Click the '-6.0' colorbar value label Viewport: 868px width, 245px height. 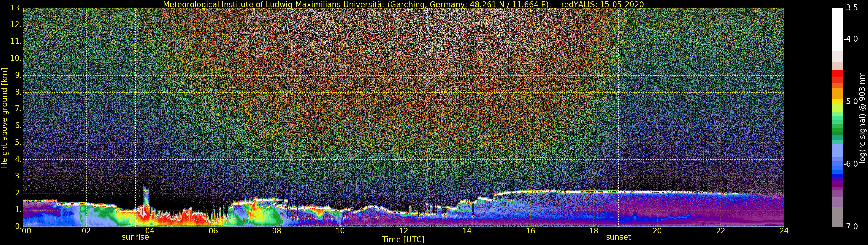(851, 164)
